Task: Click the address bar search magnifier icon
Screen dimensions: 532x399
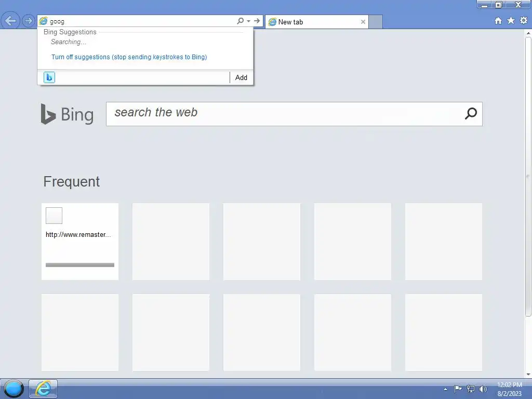Action: (x=240, y=21)
